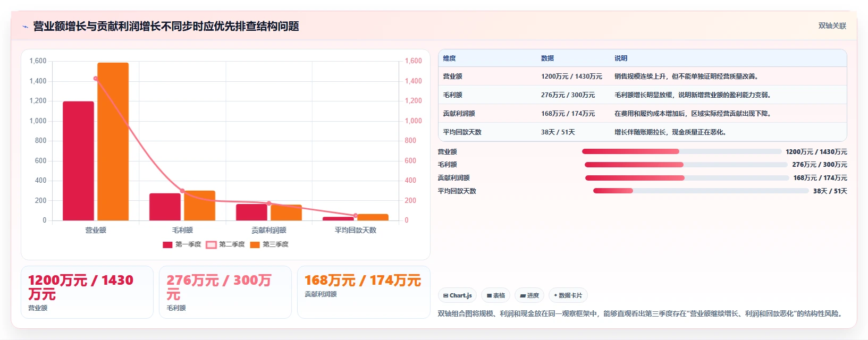Viewport: 868px width, 340px height.
Task: Click the 贡献利润额 progress bar
Action: [x=687, y=178]
